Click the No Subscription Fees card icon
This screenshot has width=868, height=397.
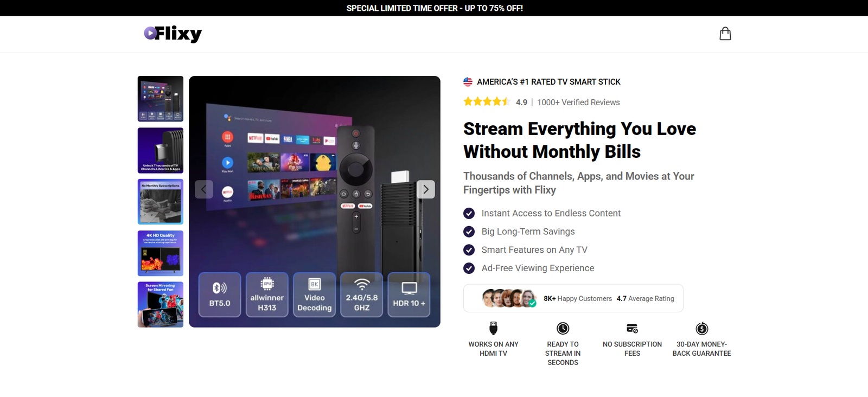pos(632,328)
